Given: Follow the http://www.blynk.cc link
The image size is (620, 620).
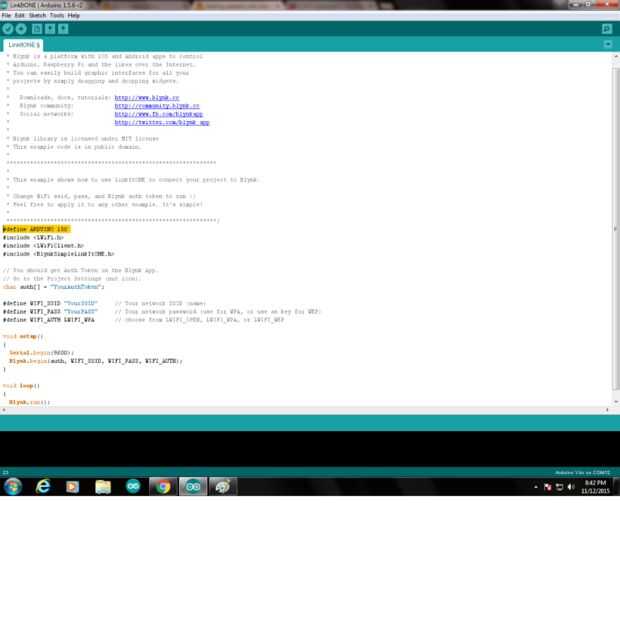Looking at the screenshot, I should pos(147,98).
